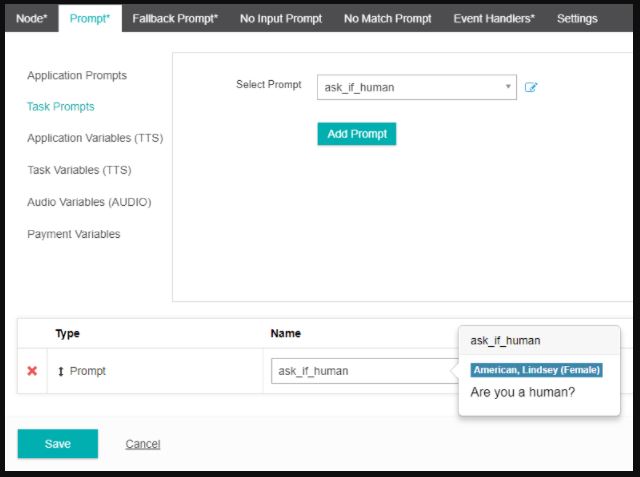640x477 pixels.
Task: Open the Fallback Prompt tab
Action: pyautogui.click(x=175, y=19)
